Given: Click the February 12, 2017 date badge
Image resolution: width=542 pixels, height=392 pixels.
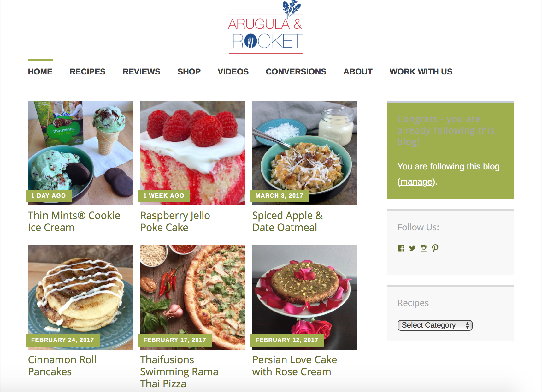Looking at the screenshot, I should (x=287, y=340).
